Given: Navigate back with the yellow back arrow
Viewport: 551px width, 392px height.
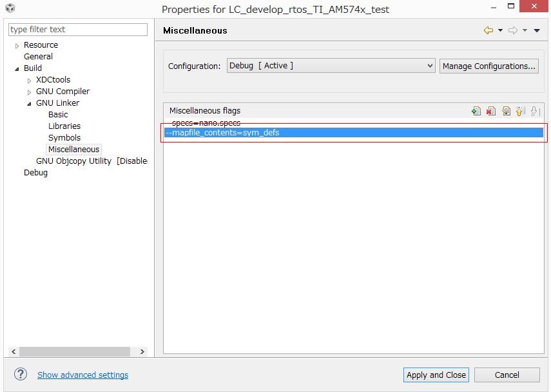Looking at the screenshot, I should tap(488, 30).
